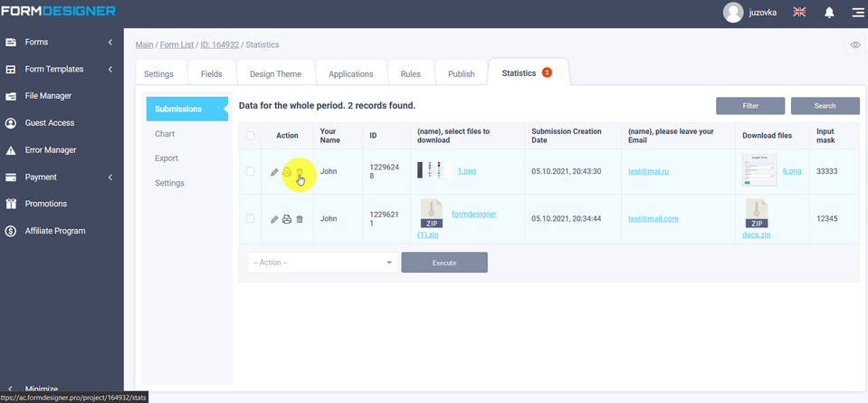Open the user avatar for juzovka

pos(733,12)
